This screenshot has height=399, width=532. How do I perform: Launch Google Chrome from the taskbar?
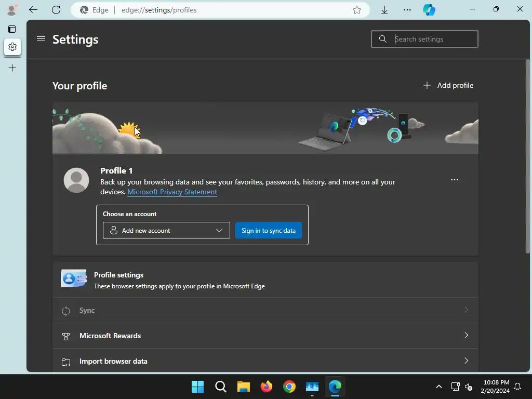289,387
